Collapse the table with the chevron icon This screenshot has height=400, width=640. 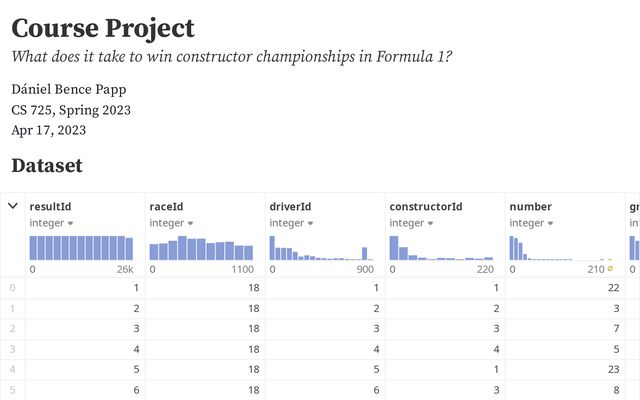tap(13, 206)
